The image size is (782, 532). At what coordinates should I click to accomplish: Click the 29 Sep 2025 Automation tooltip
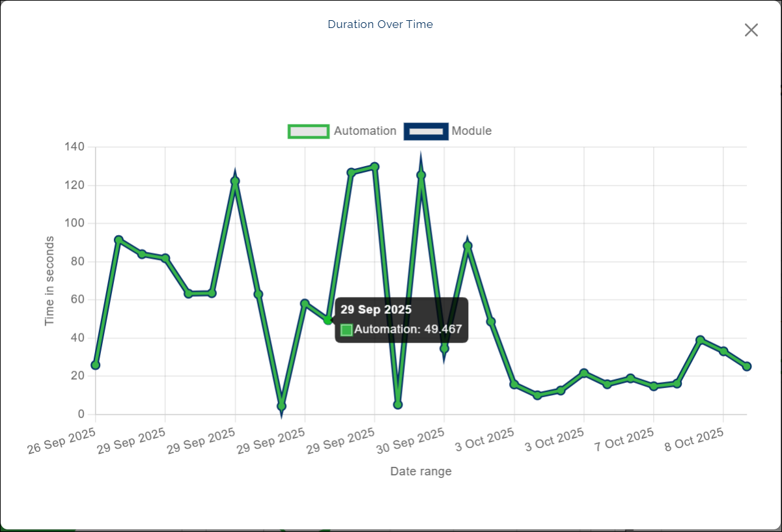401,320
